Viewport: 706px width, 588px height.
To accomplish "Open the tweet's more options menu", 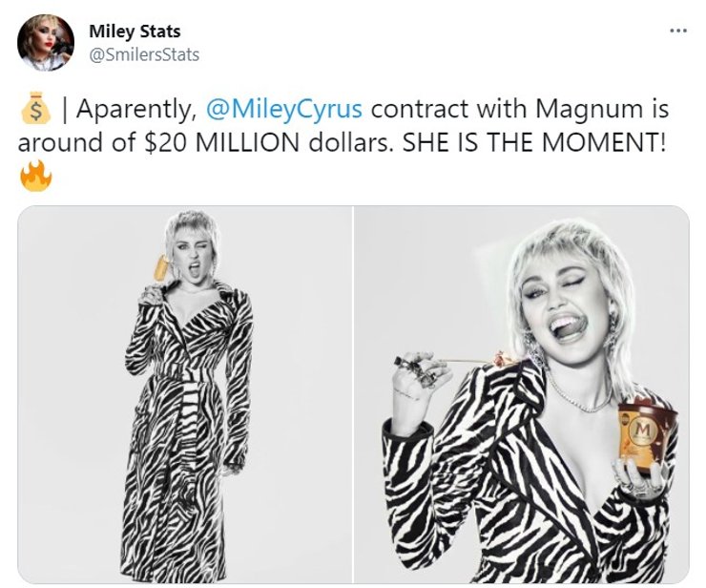I will [678, 30].
